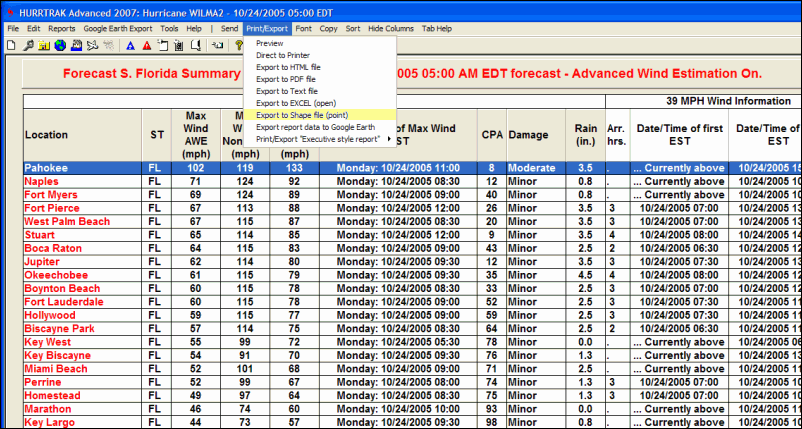Open the Hide Columns menu
The width and height of the screenshot is (802, 429).
tap(389, 29)
